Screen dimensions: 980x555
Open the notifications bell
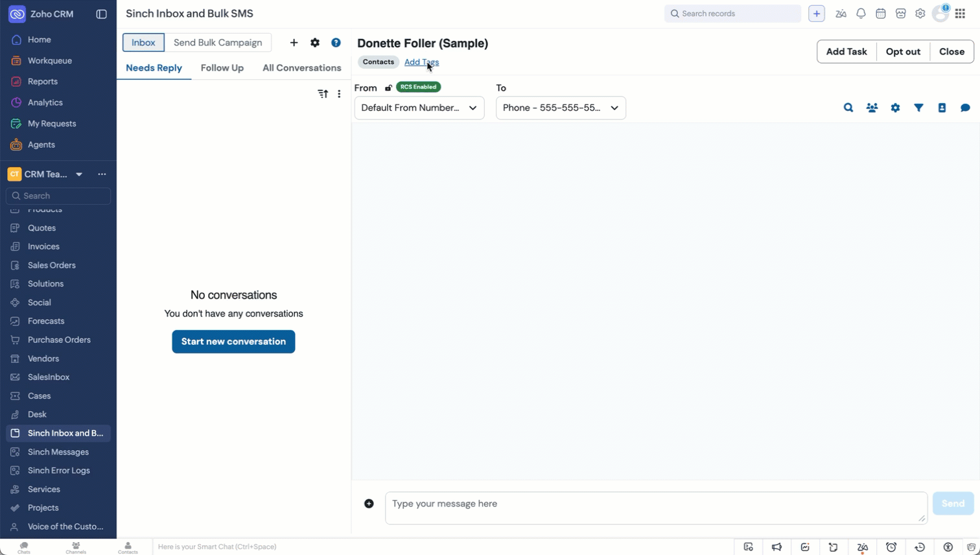click(861, 14)
